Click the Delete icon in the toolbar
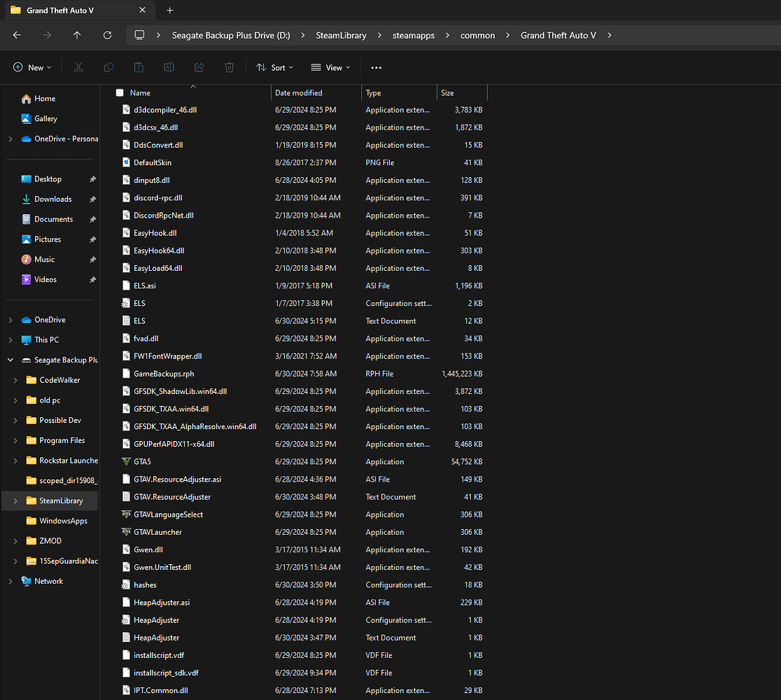 (229, 67)
